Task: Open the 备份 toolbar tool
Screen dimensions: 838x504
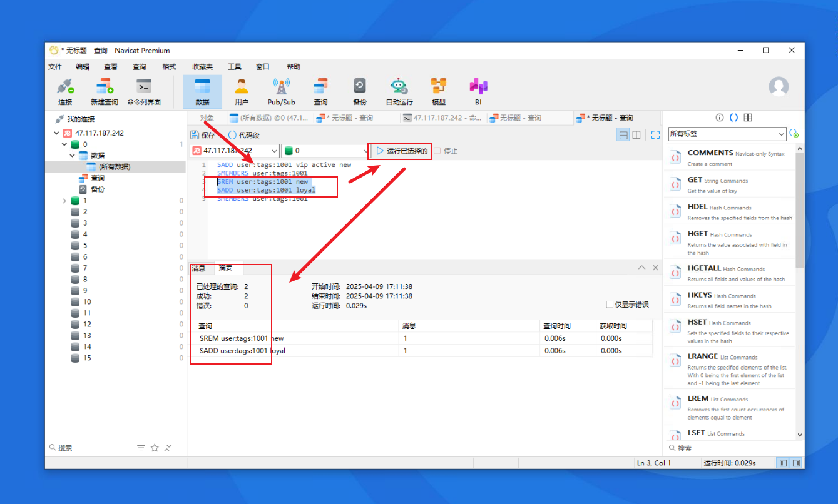Action: pyautogui.click(x=360, y=92)
